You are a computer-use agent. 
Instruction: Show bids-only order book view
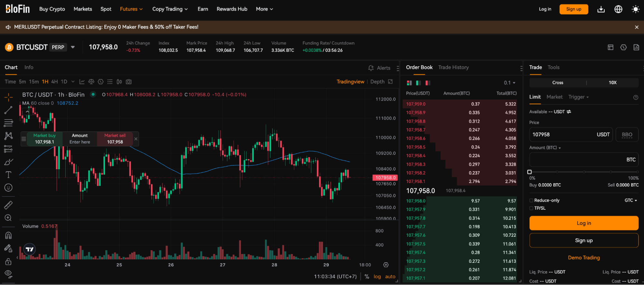point(418,83)
